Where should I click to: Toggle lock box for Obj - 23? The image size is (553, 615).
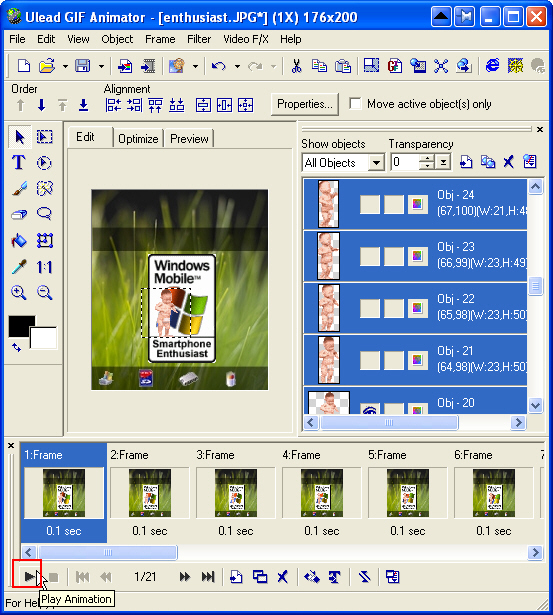click(x=393, y=257)
